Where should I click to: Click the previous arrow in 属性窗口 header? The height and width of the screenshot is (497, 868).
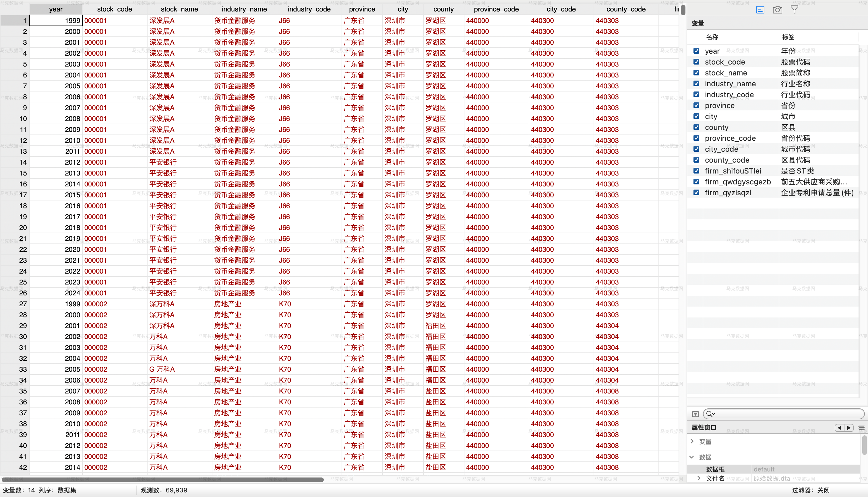[x=839, y=428]
